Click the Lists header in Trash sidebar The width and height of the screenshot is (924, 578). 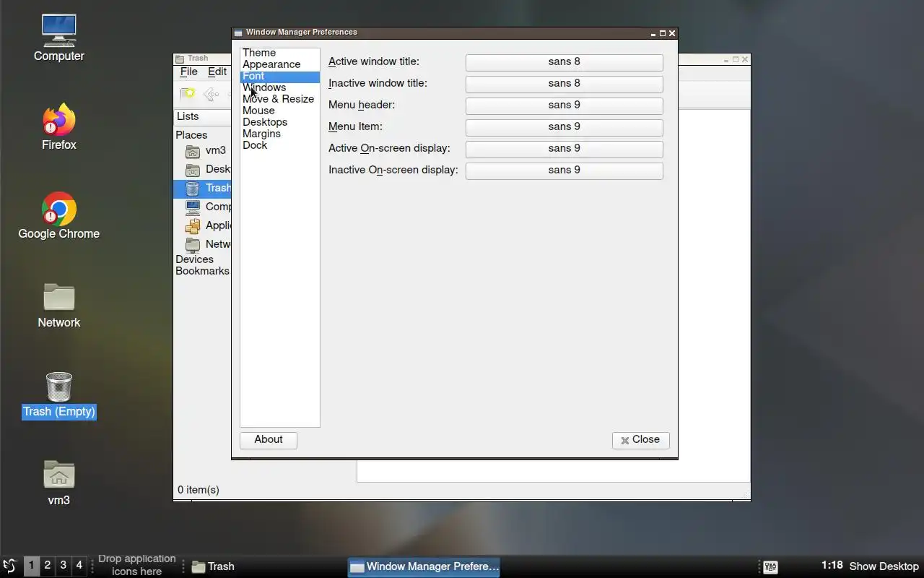point(202,116)
